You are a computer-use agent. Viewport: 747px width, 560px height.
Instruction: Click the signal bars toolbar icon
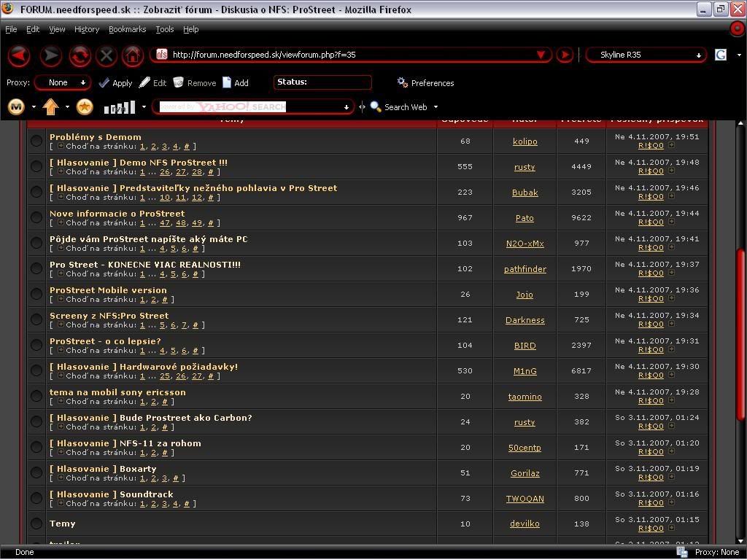tap(119, 107)
